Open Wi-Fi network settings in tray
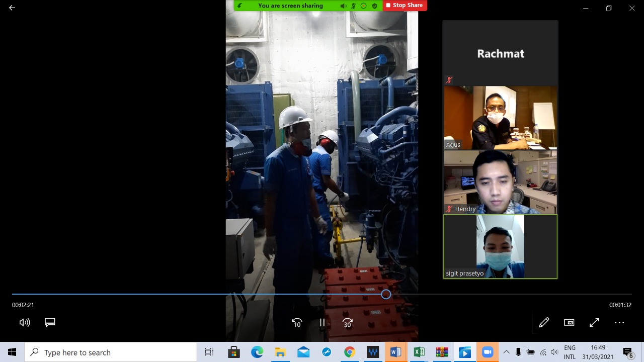The width and height of the screenshot is (644, 362). tap(543, 352)
